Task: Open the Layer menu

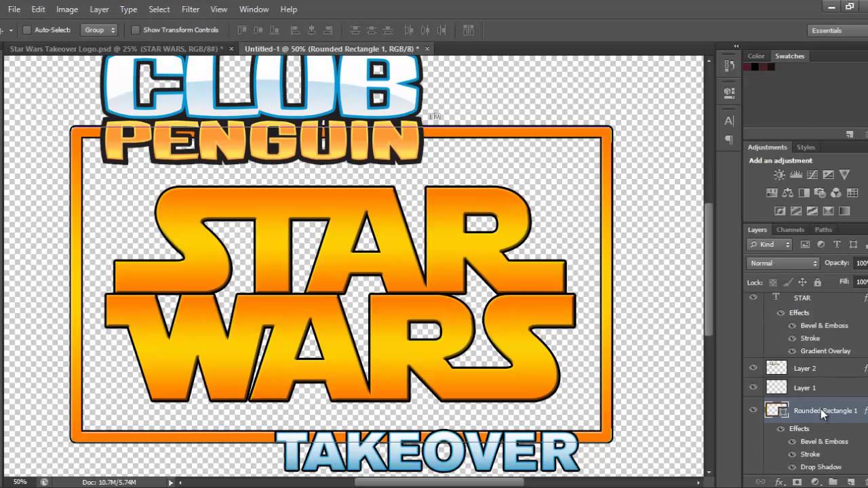Action: coord(99,9)
